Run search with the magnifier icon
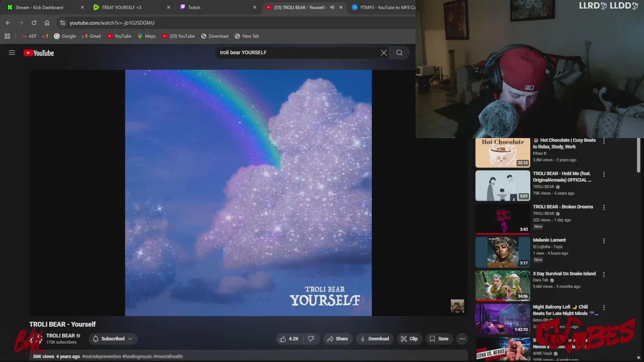This screenshot has width=644, height=362. click(x=399, y=52)
